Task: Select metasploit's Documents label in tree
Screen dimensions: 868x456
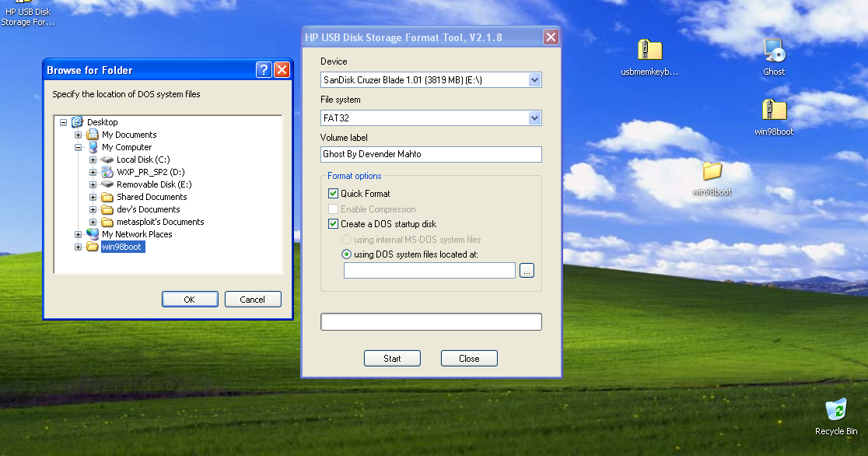Action: (x=160, y=222)
